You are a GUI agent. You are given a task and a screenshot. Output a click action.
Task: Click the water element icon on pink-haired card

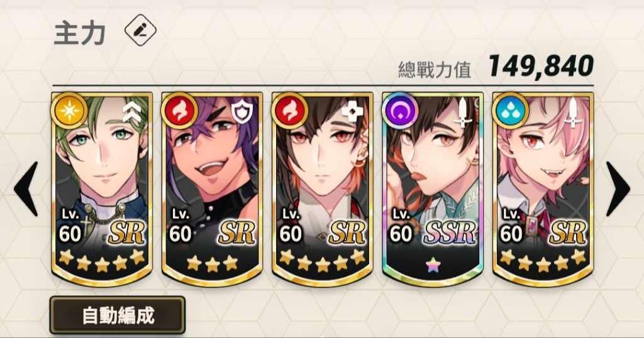pyautogui.click(x=511, y=111)
